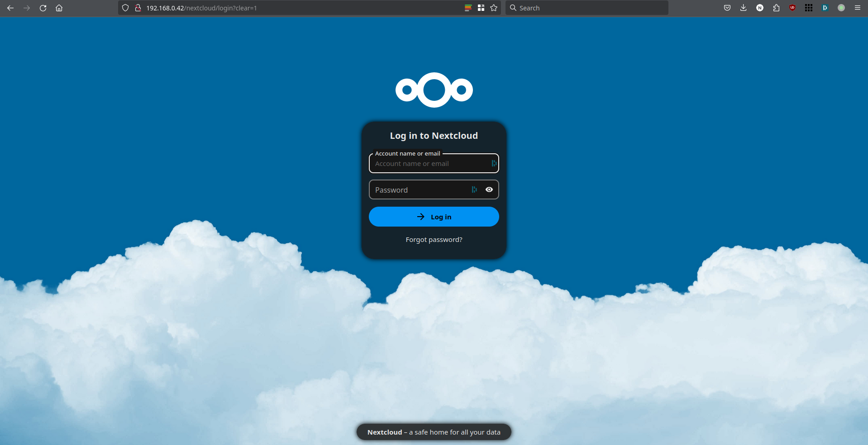
Task: Open the extensions puzzle icon
Action: coord(776,8)
